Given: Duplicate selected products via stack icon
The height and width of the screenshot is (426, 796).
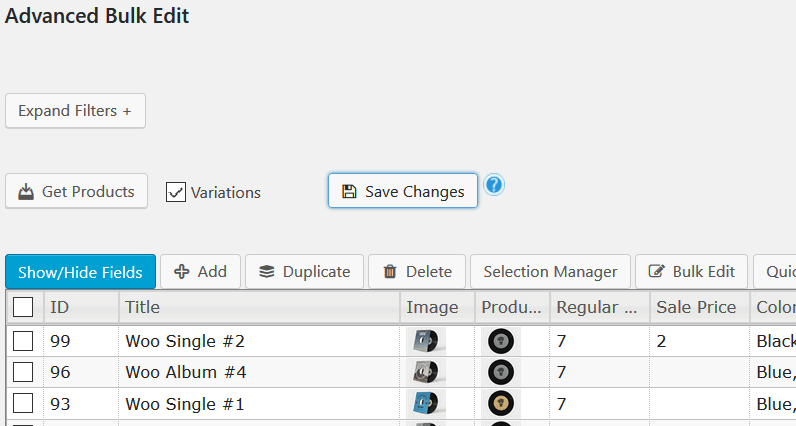Looking at the screenshot, I should tap(305, 272).
